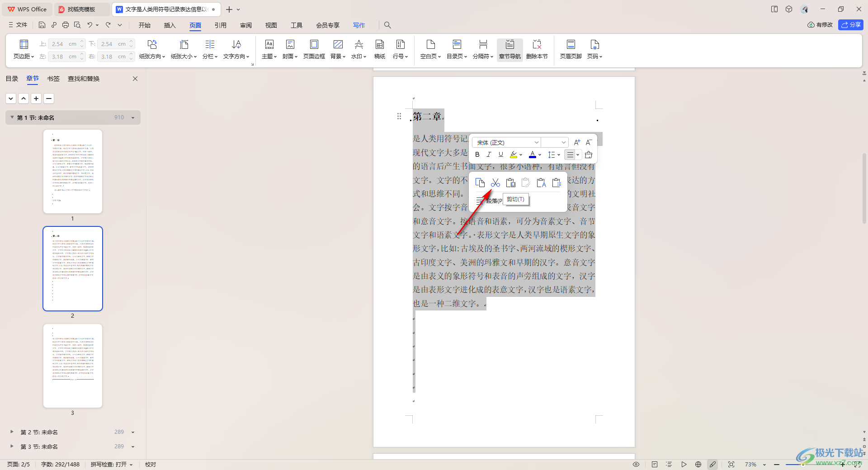Apply the blue font color swatch
Screen dimensions: 868x470
pyautogui.click(x=533, y=155)
